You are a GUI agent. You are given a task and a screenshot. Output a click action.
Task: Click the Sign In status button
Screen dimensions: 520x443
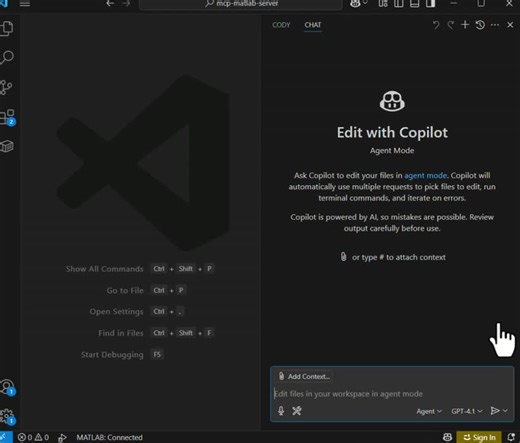coord(479,437)
